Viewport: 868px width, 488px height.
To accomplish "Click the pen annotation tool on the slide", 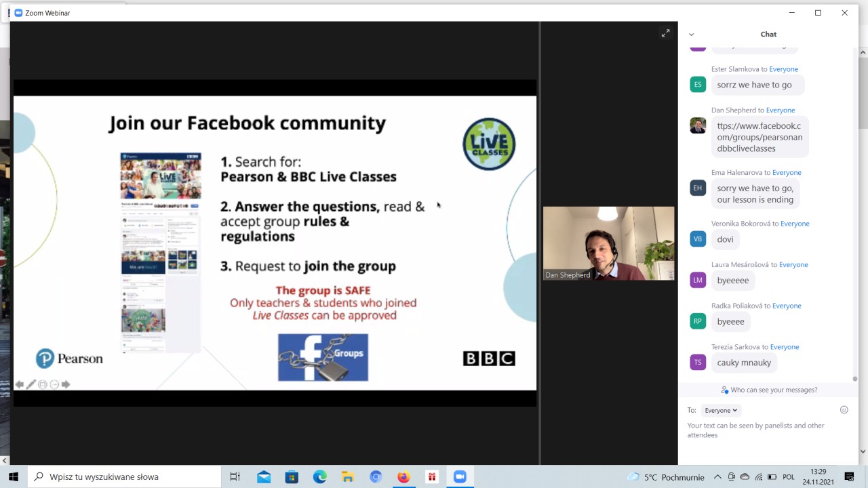I will coord(31,384).
